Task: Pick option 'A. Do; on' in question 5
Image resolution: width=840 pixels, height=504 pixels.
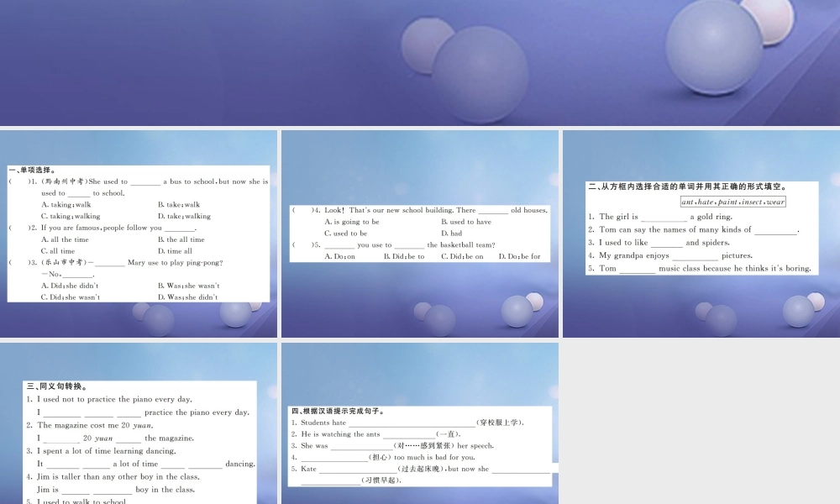Action: click(340, 256)
